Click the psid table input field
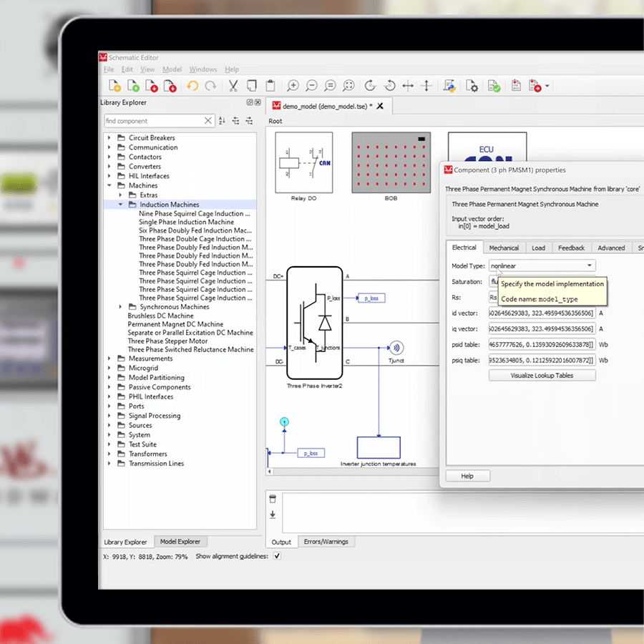Screen dimensions: 644x644 542,345
